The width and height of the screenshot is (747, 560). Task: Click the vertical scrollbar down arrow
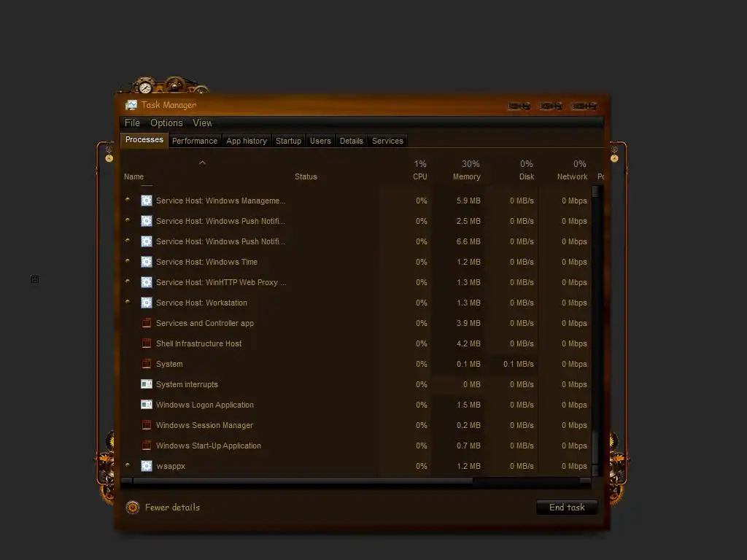pyautogui.click(x=595, y=470)
